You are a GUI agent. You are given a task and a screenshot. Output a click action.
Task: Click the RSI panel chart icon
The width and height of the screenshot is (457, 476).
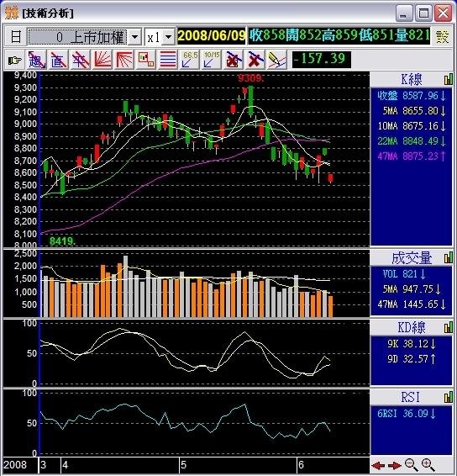click(449, 397)
